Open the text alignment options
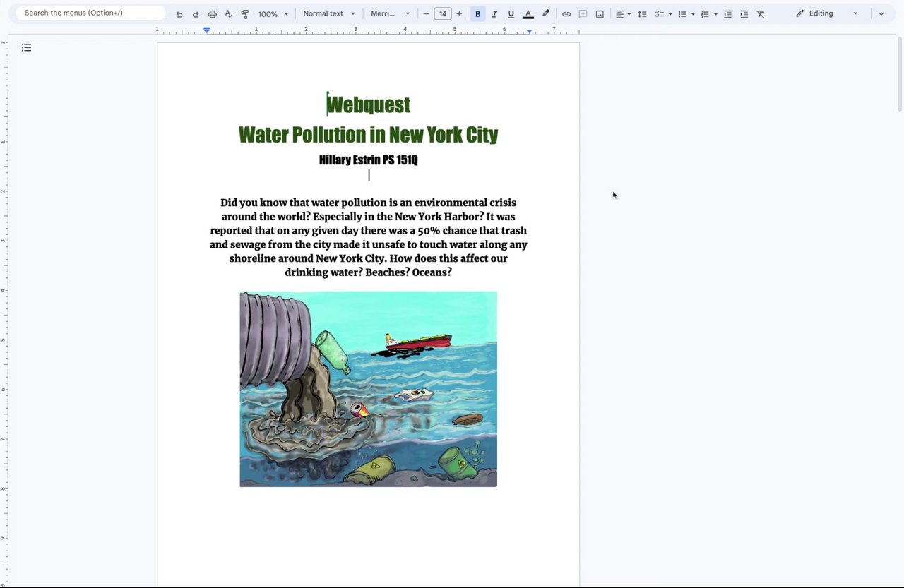This screenshot has height=588, width=904. point(622,14)
